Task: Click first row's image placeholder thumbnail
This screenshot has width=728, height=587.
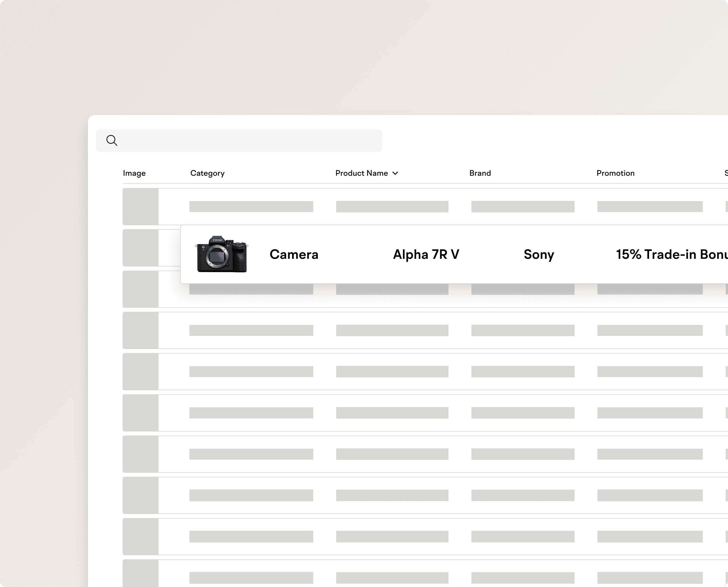Action: point(141,206)
